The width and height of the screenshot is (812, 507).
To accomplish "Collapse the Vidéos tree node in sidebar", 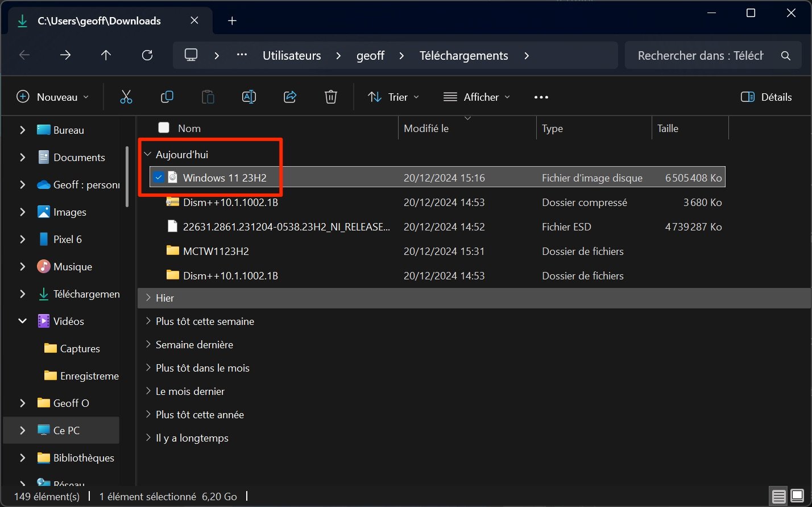I will [x=23, y=321].
